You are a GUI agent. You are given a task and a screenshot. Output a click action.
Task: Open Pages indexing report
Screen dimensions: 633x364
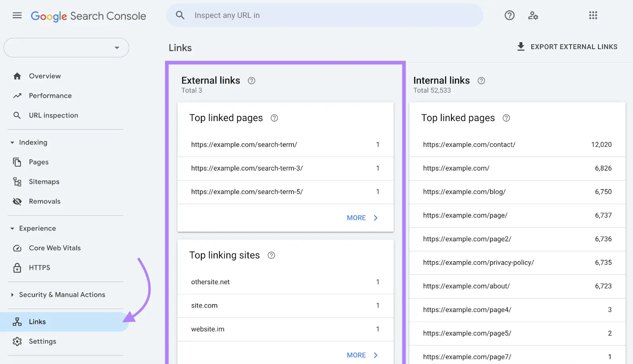point(39,162)
